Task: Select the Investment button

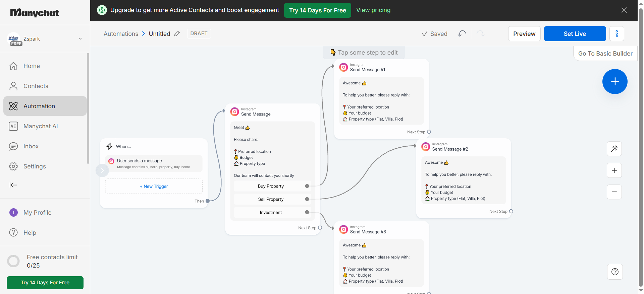Action: (271, 212)
